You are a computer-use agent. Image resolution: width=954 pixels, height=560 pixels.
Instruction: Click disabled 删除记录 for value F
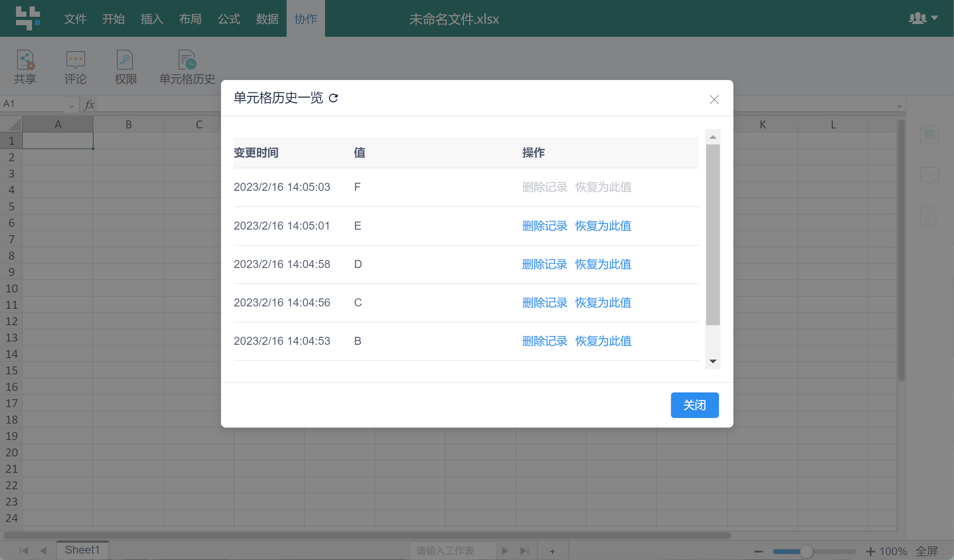pos(545,187)
